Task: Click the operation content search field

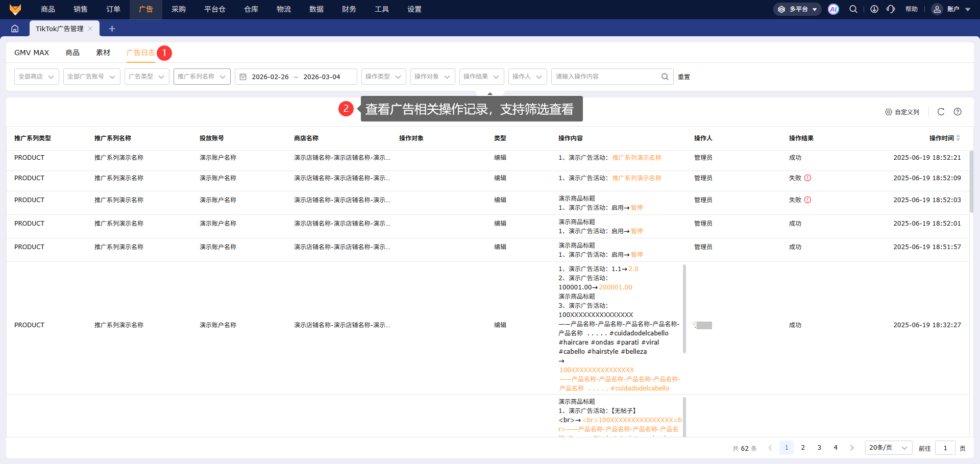Action: pyautogui.click(x=606, y=77)
